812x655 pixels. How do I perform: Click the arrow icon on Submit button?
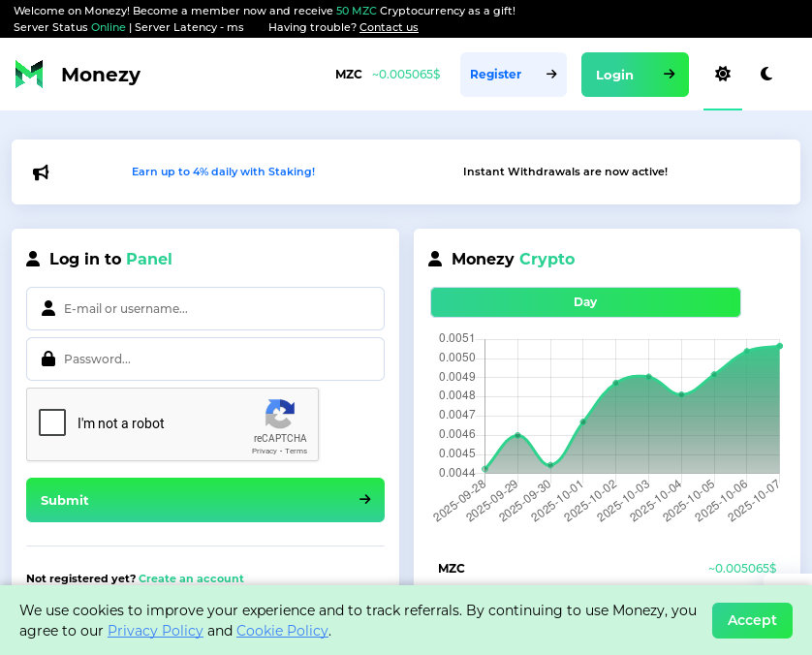pyautogui.click(x=365, y=500)
